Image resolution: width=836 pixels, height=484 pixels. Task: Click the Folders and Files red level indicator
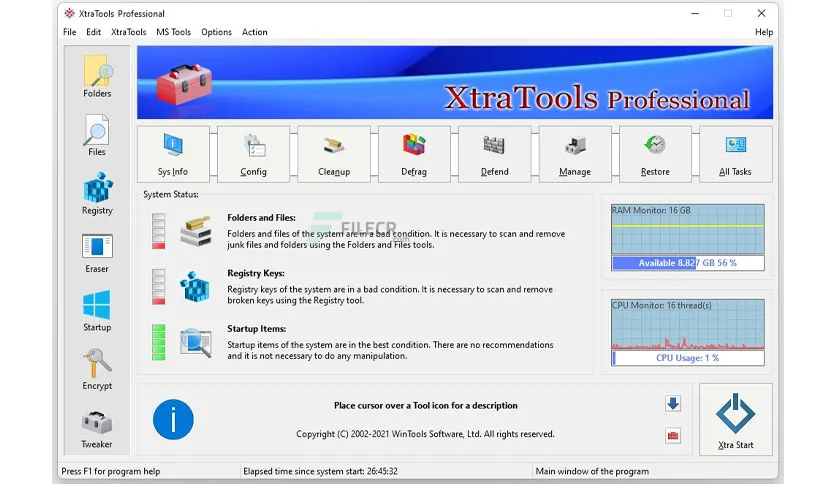point(158,231)
